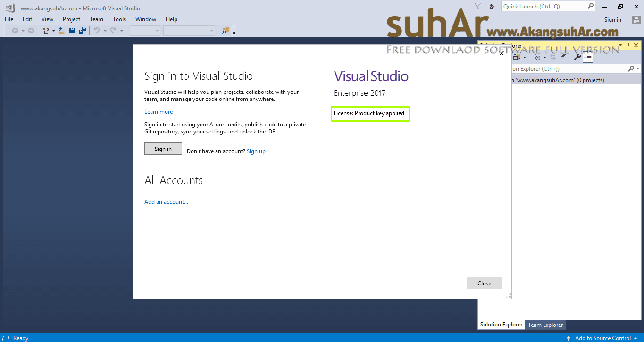Open the Tools menu

coord(119,19)
